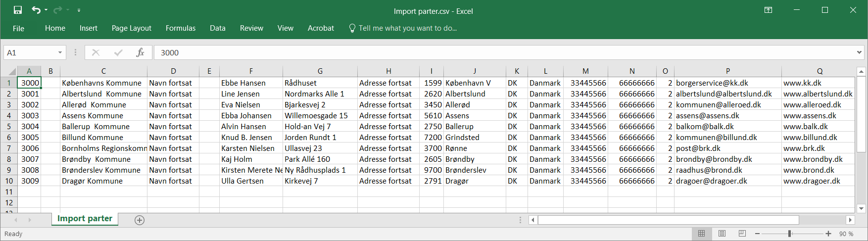The image size is (868, 241).
Task: Add a new sheet with plus icon
Action: click(140, 220)
